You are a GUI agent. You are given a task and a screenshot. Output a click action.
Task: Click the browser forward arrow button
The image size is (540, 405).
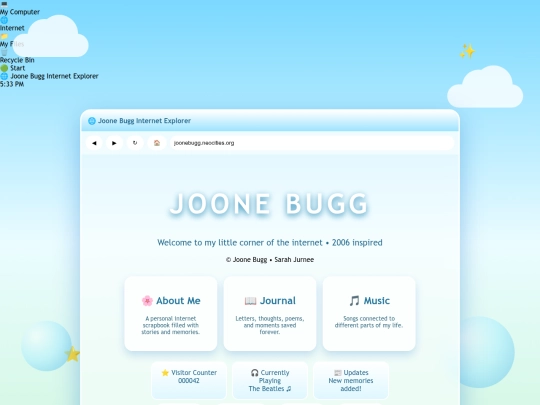pyautogui.click(x=114, y=143)
